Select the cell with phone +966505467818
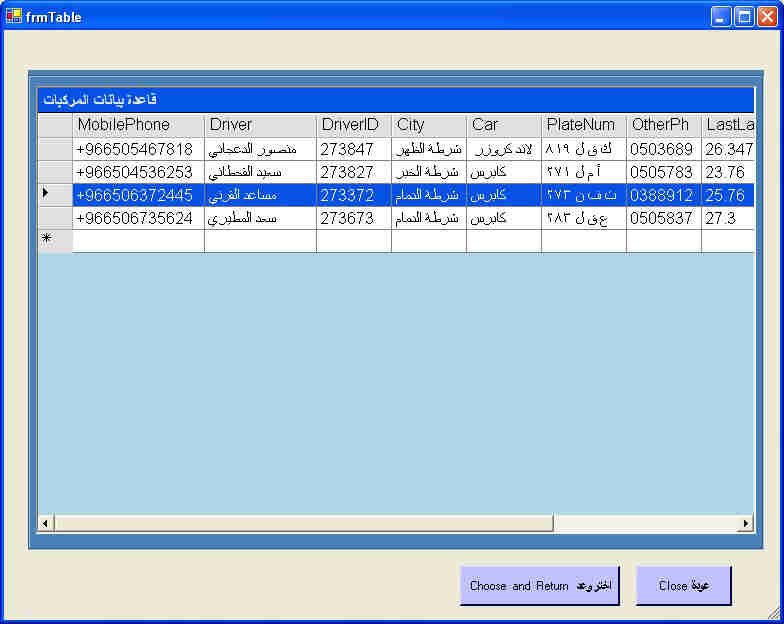Viewport: 784px width, 624px height. point(138,149)
